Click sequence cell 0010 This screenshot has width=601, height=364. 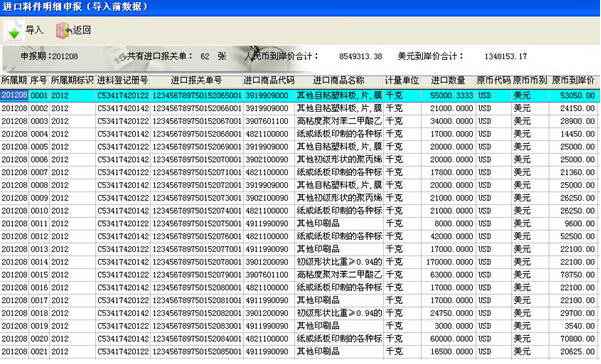pos(39,211)
